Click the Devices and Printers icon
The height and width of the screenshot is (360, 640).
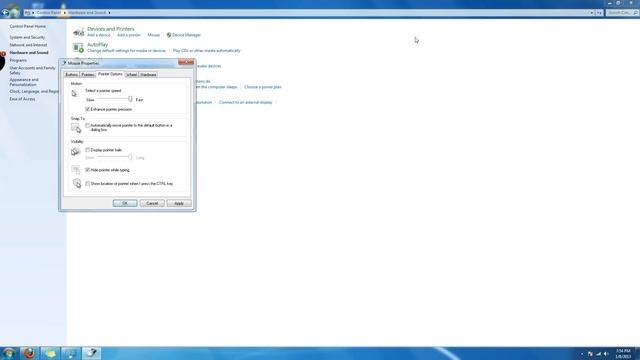(x=78, y=32)
